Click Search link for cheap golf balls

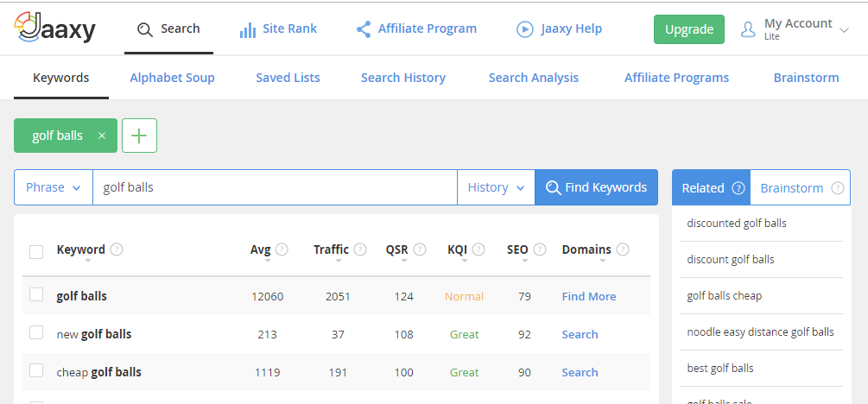pos(580,373)
